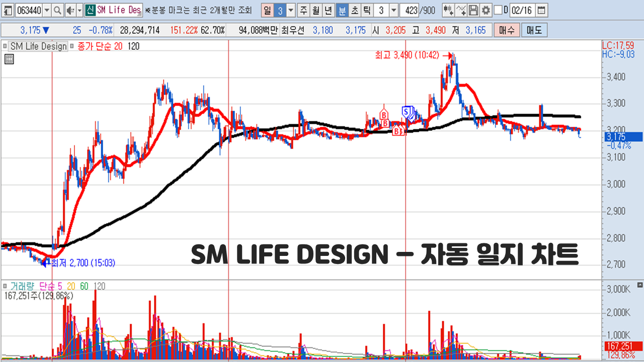Click the 02/16 date input field

522,10
